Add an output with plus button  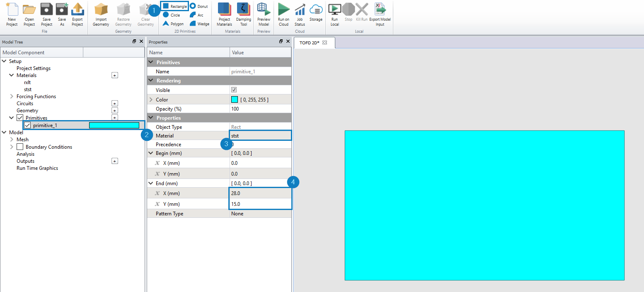115,161
